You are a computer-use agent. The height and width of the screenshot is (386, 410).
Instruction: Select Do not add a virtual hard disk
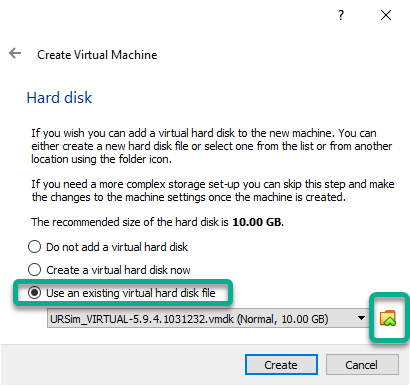tap(108, 247)
